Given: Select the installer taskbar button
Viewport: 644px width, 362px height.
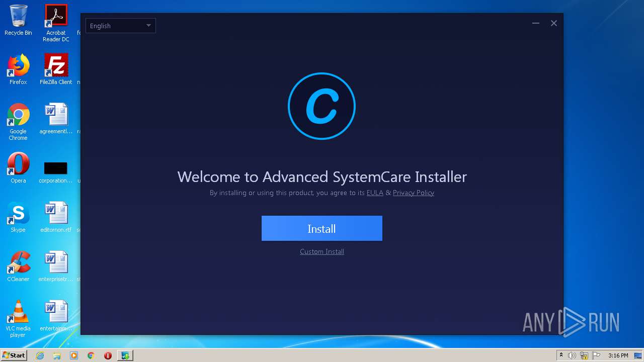Looking at the screenshot, I should coord(125,355).
